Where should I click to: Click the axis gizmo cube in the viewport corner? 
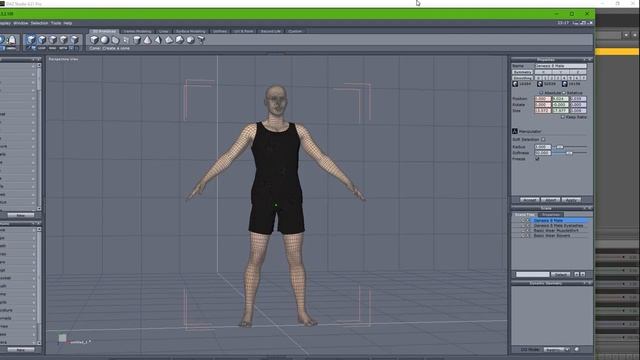[x=62, y=338]
